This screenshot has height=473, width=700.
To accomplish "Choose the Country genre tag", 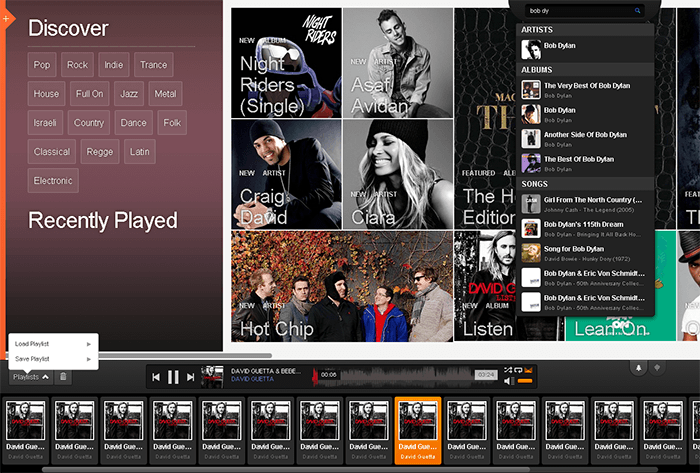I will click(89, 123).
